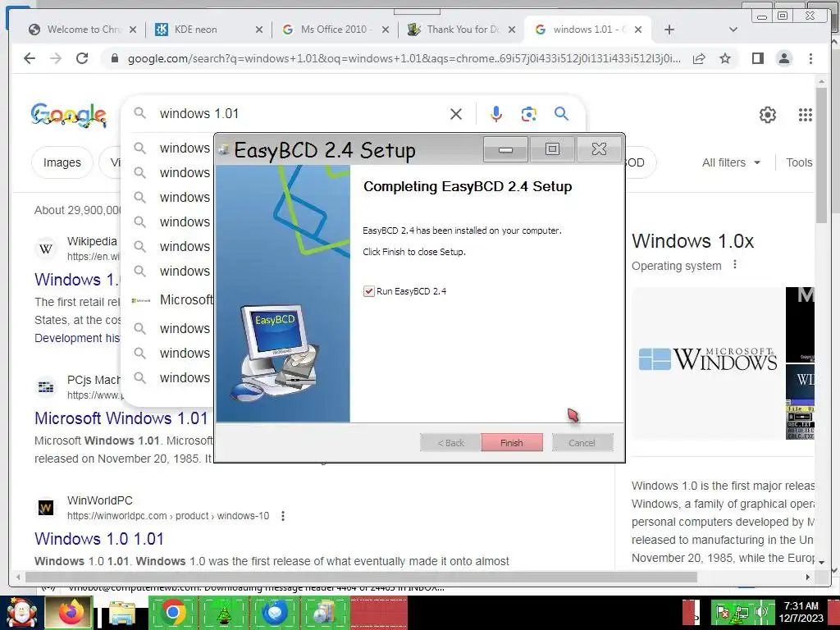Open Firefox from the taskbar
Viewport: 840px width, 630px height.
71,613
